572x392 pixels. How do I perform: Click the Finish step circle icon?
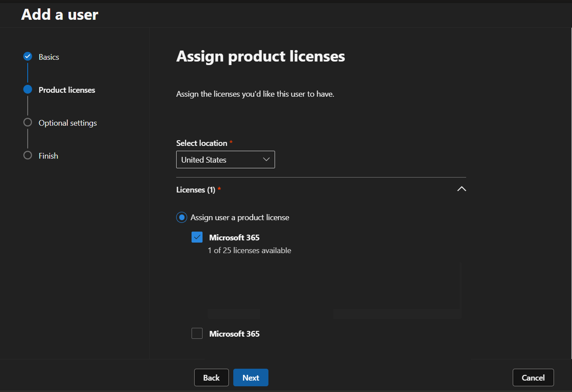tap(28, 156)
